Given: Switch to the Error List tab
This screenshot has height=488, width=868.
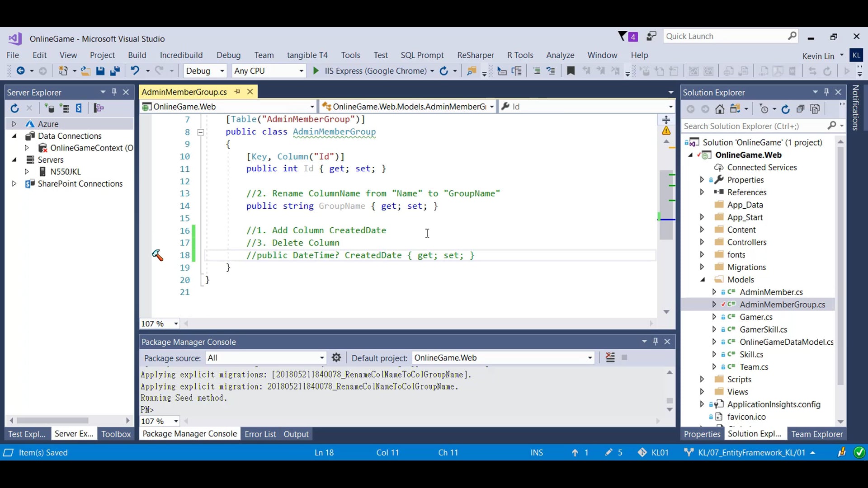Looking at the screenshot, I should pos(260,434).
